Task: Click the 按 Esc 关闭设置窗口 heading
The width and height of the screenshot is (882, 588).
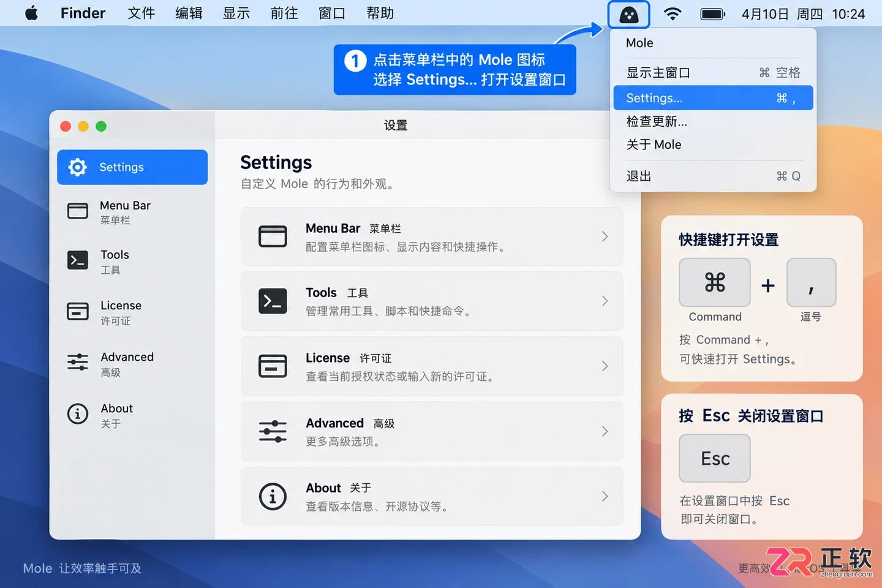Action: coord(752,416)
